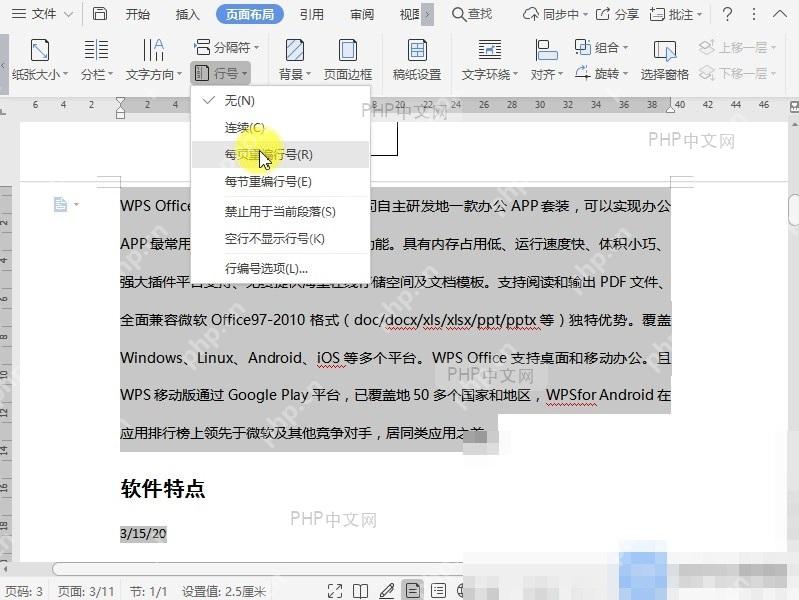Viewport: 799px width, 600px height.
Task: Click the 节: 1/1 status entry
Action: 148,591
